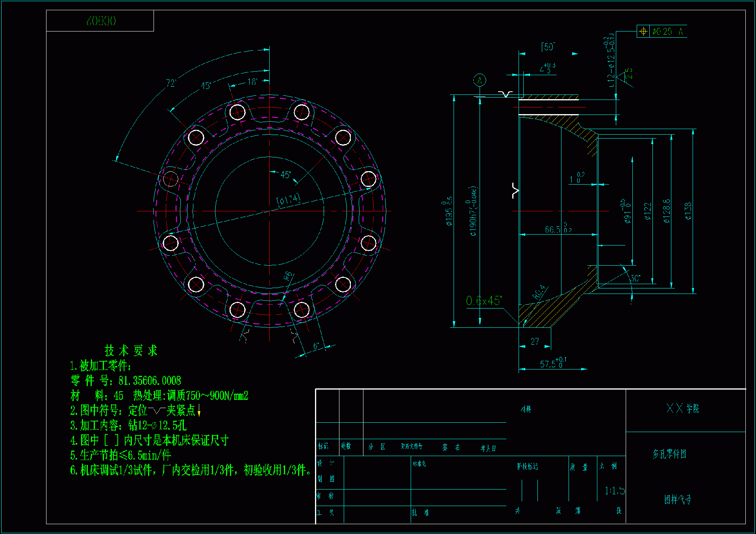Click the 技术要求 heading text
Screen dimensions: 756x534
[131, 350]
